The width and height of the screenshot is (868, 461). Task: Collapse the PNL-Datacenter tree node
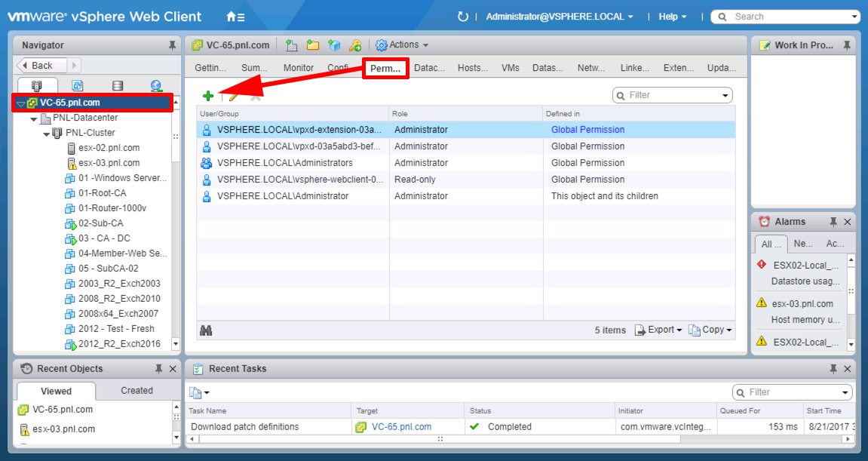coord(34,118)
